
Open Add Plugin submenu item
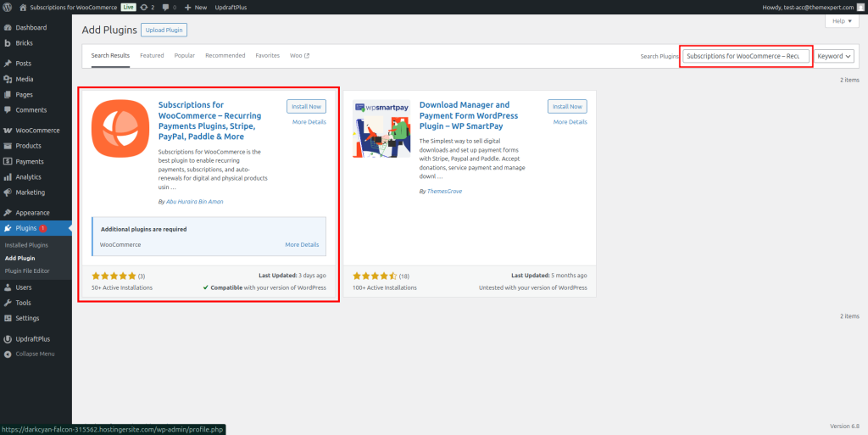point(20,259)
